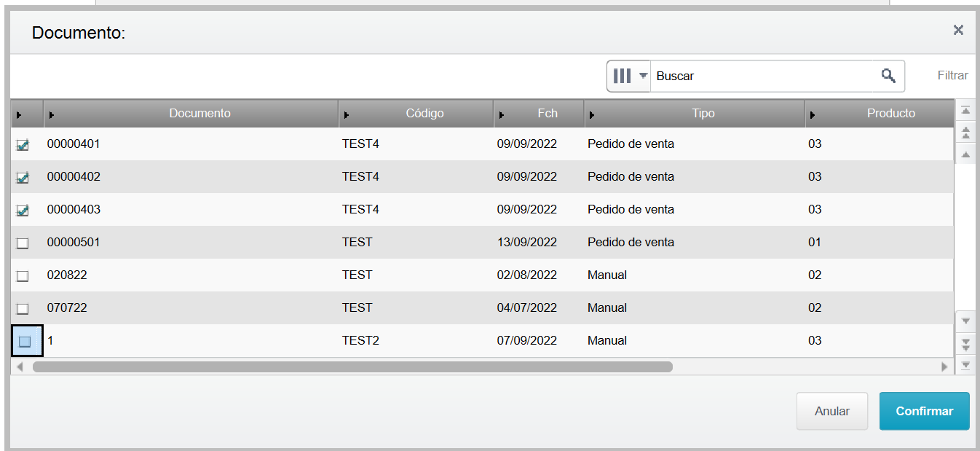Jump to top of list arrow
This screenshot has width=980, height=451.
(x=965, y=110)
